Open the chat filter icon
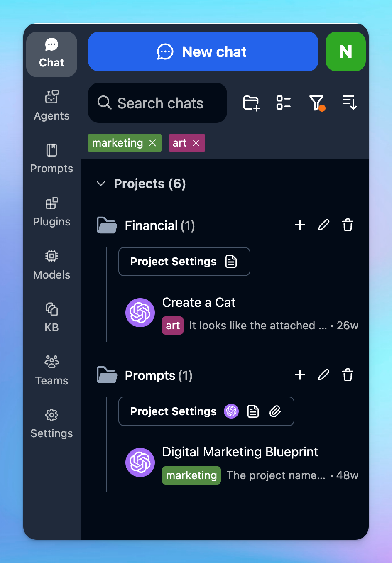 (x=316, y=103)
